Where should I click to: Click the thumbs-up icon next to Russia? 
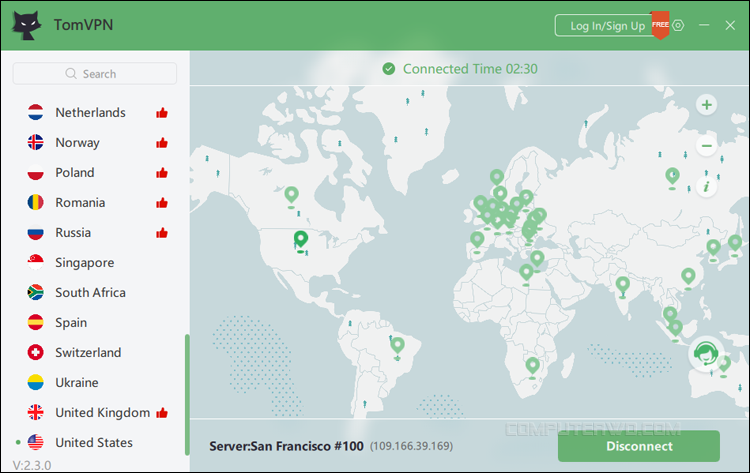point(162,233)
